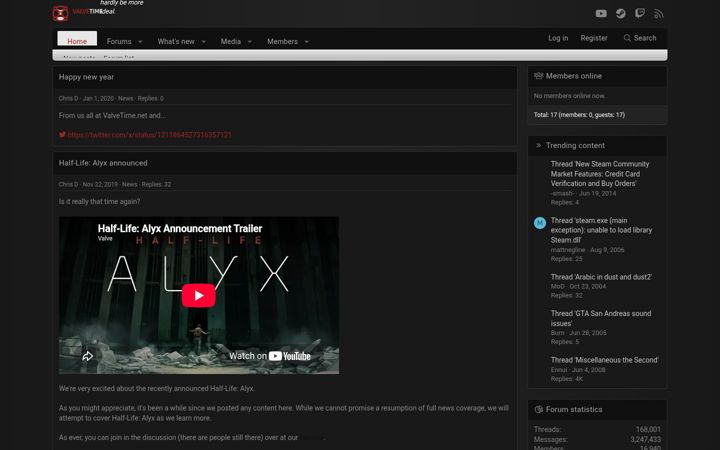Expand the Members dropdown arrow
This screenshot has height=450, width=720.
tap(307, 42)
